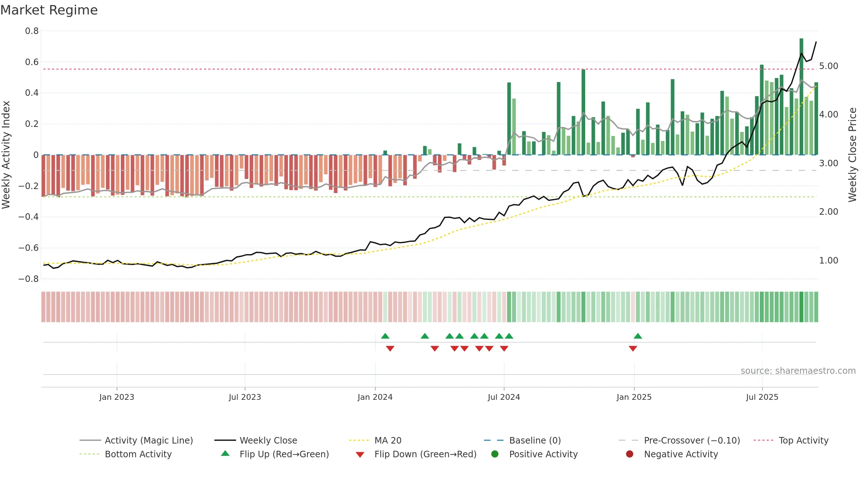868x488 pixels.
Task: Click the tallest green activity bar near 0.75
Action: click(x=801, y=97)
